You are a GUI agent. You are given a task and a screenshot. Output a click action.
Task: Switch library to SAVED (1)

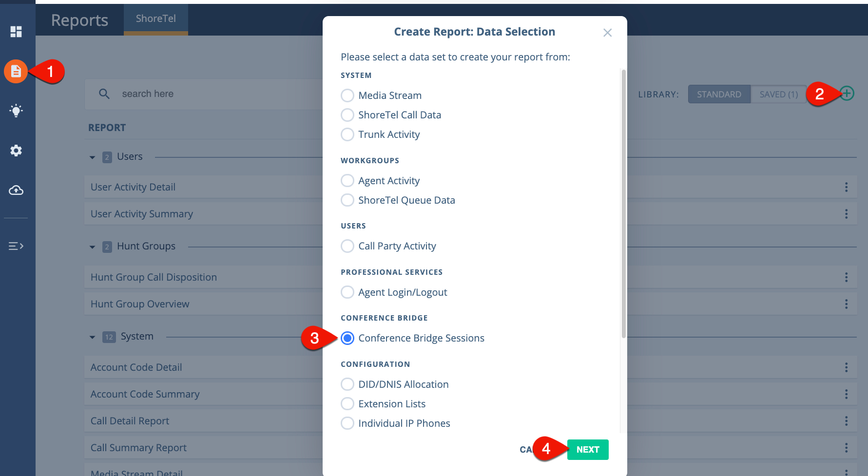tap(779, 95)
